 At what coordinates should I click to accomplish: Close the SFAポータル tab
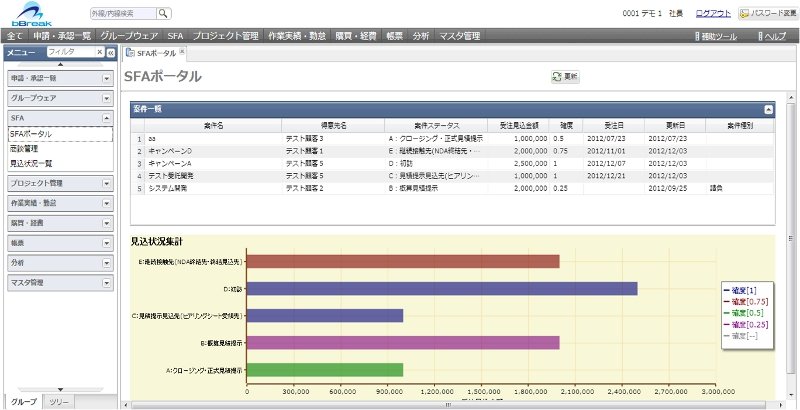182,52
